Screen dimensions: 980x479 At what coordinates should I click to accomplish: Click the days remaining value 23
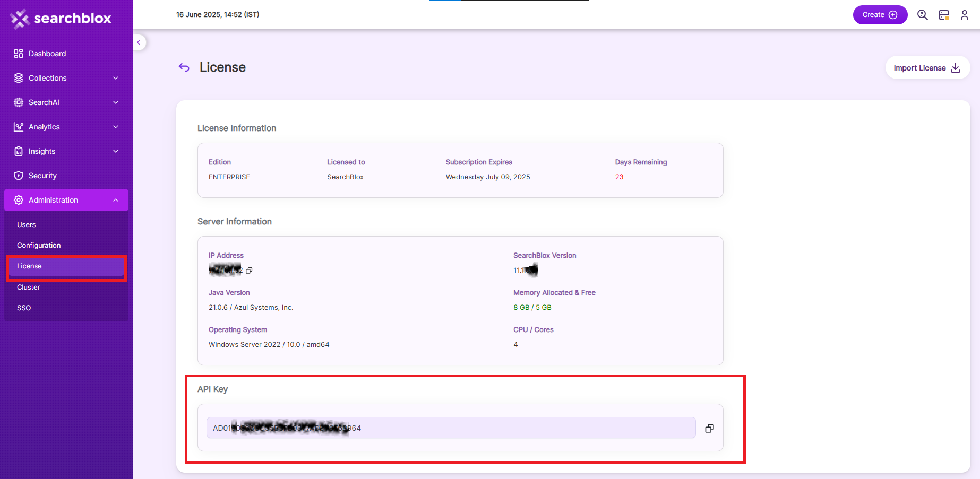pos(619,177)
